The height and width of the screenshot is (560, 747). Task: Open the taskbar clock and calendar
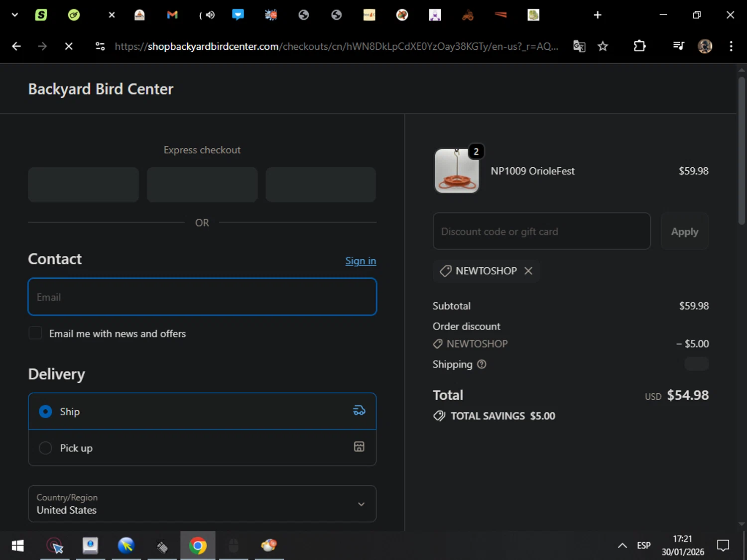coord(683,546)
